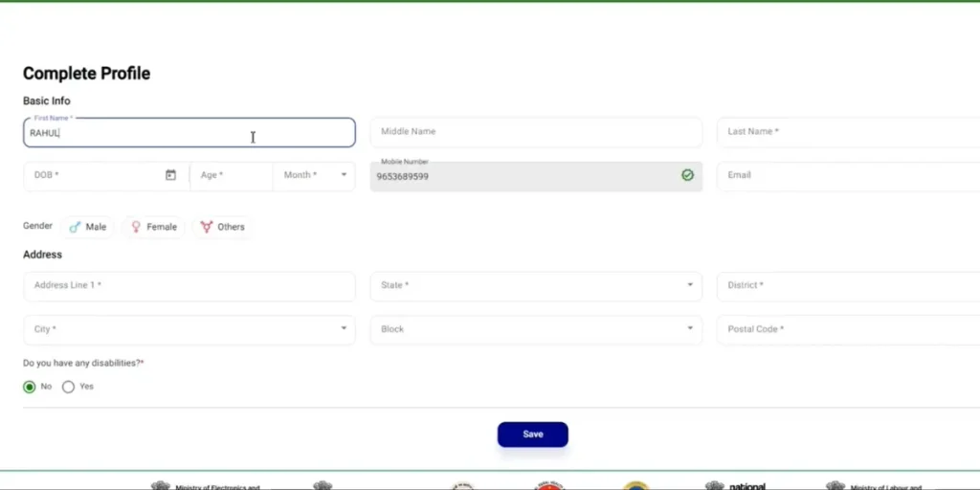Viewport: 980px width, 490px height.
Task: Click the Address Line 1 field
Action: pyautogui.click(x=189, y=285)
